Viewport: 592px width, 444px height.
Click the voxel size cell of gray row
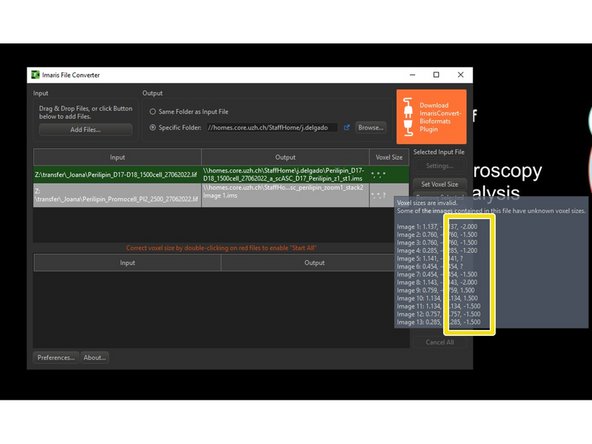389,195
